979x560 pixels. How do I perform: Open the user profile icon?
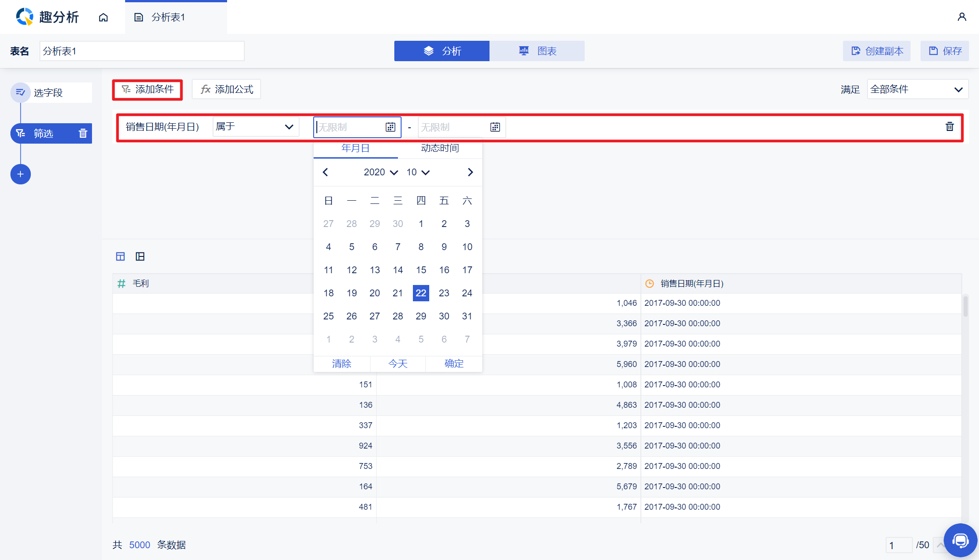point(961,17)
